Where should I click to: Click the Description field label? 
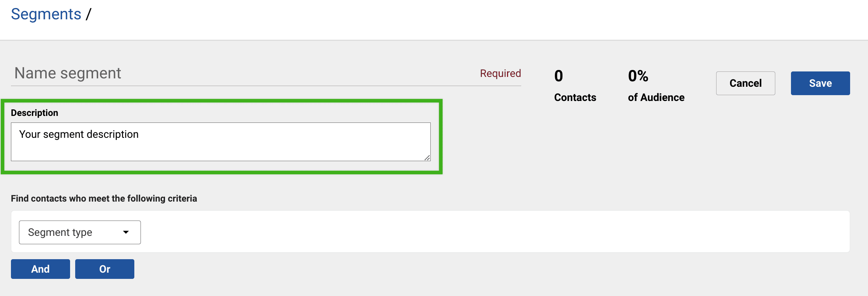(x=34, y=113)
